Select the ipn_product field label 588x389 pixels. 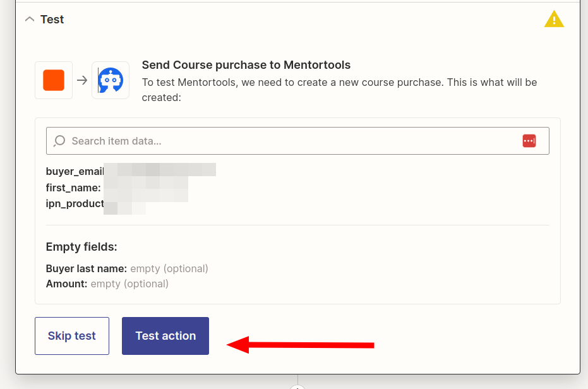click(x=75, y=204)
